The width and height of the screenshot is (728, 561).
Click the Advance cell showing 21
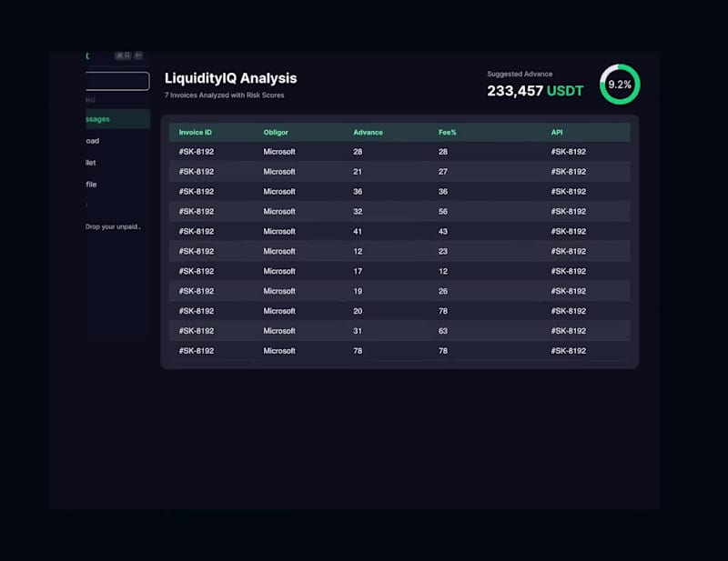[x=358, y=172]
